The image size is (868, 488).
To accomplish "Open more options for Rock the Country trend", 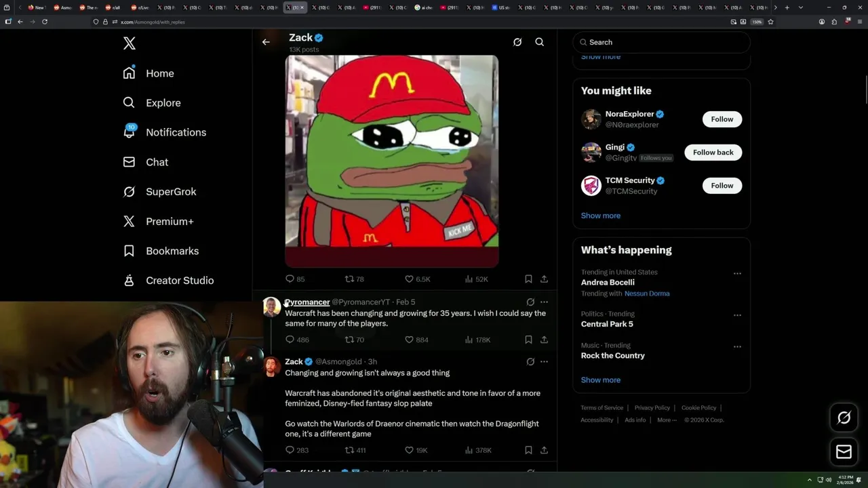I will point(737,347).
